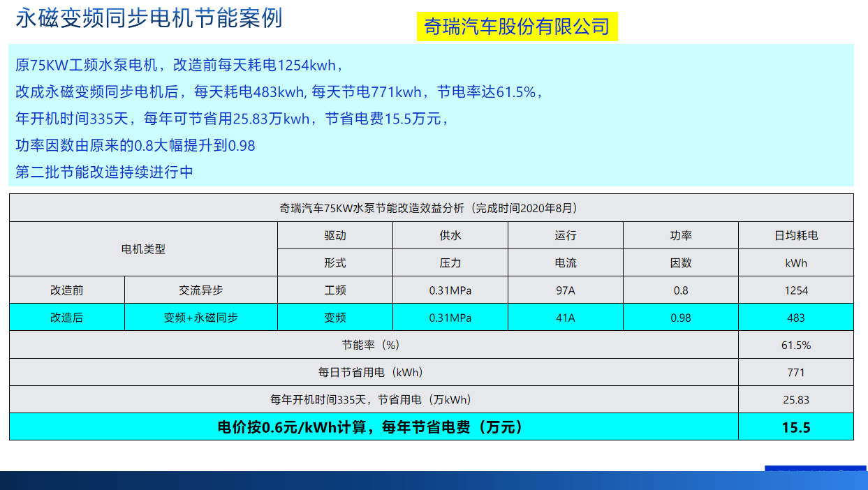This screenshot has width=868, height=490.
Task: Click the table title "奇瑞汽车75KW水泵节能改造效益分析"
Action: pyautogui.click(x=432, y=208)
